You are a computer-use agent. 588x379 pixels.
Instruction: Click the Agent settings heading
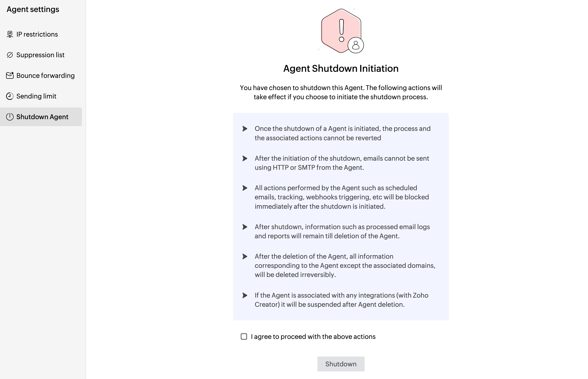pos(33,9)
